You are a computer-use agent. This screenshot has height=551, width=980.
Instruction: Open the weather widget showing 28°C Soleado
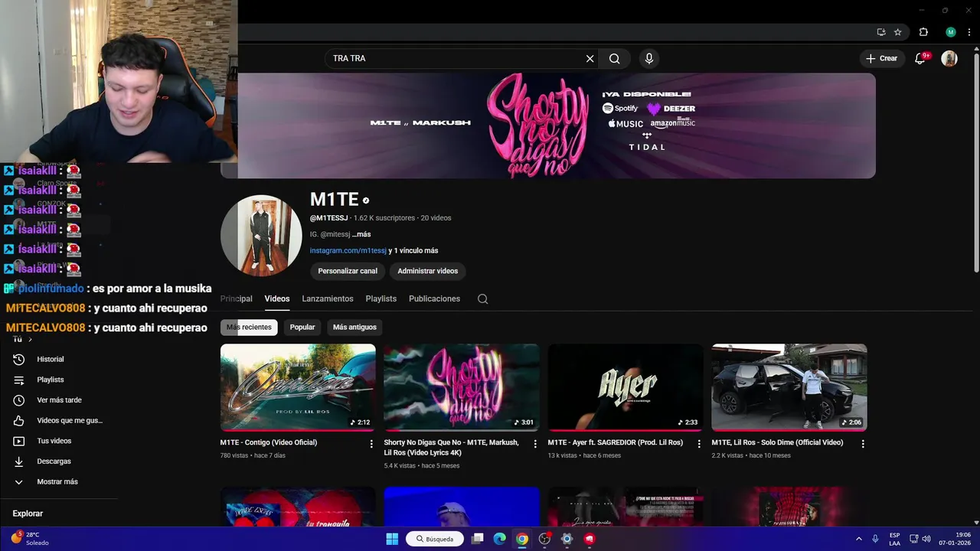pyautogui.click(x=31, y=539)
